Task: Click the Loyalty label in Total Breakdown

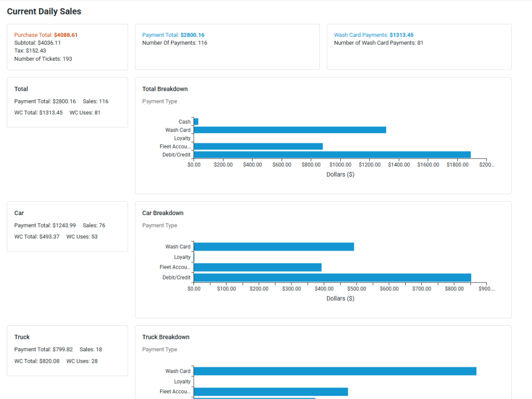Action: pos(182,138)
